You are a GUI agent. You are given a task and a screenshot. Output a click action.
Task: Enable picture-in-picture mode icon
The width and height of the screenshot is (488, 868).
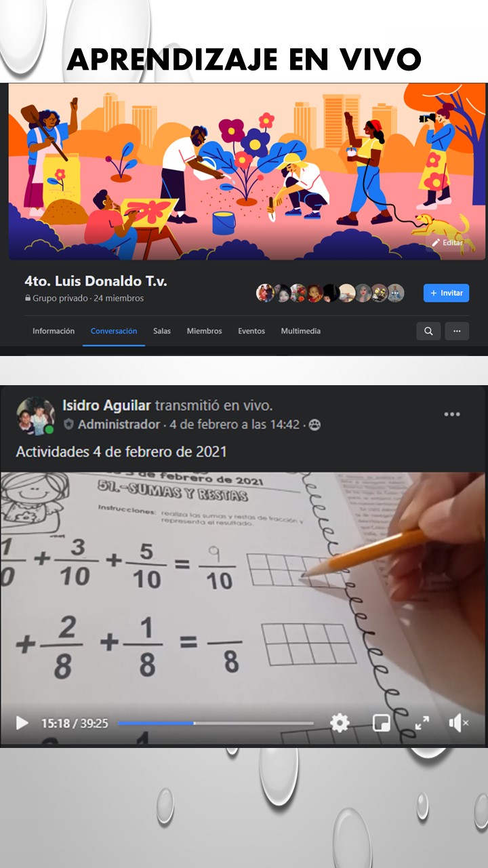[x=382, y=723]
